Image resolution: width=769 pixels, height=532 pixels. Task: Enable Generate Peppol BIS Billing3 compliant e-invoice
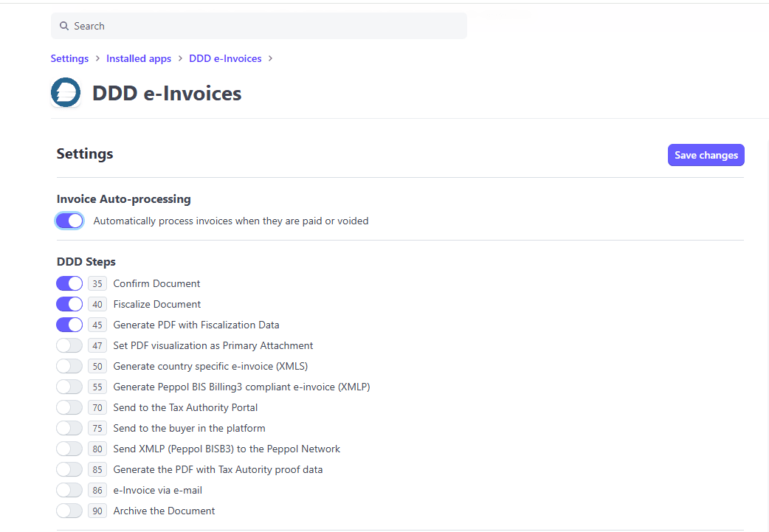pyautogui.click(x=69, y=387)
